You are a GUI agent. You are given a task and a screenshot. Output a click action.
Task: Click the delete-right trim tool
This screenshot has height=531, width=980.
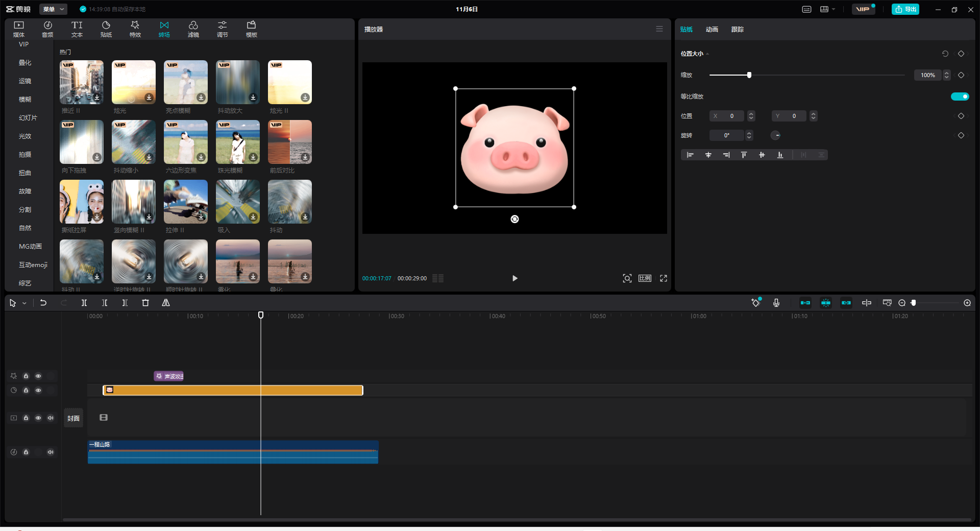pyautogui.click(x=125, y=303)
